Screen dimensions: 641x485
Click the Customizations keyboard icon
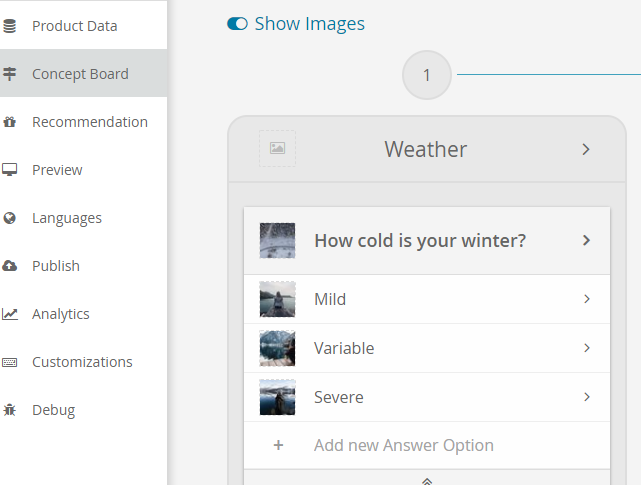[10, 362]
